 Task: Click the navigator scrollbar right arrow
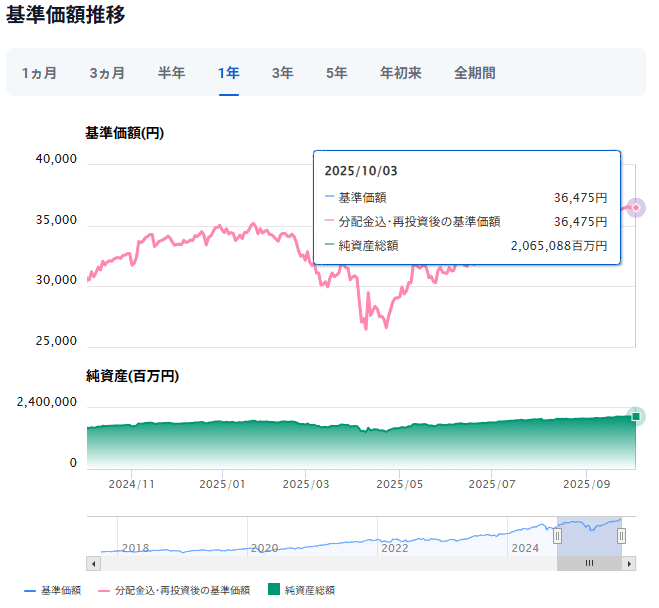click(629, 563)
